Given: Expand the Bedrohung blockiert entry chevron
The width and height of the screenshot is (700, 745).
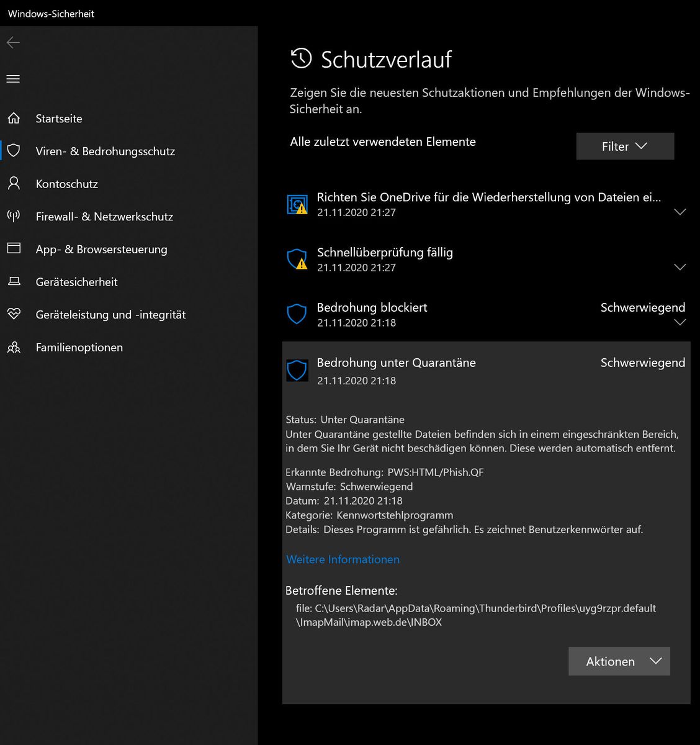Looking at the screenshot, I should (680, 322).
